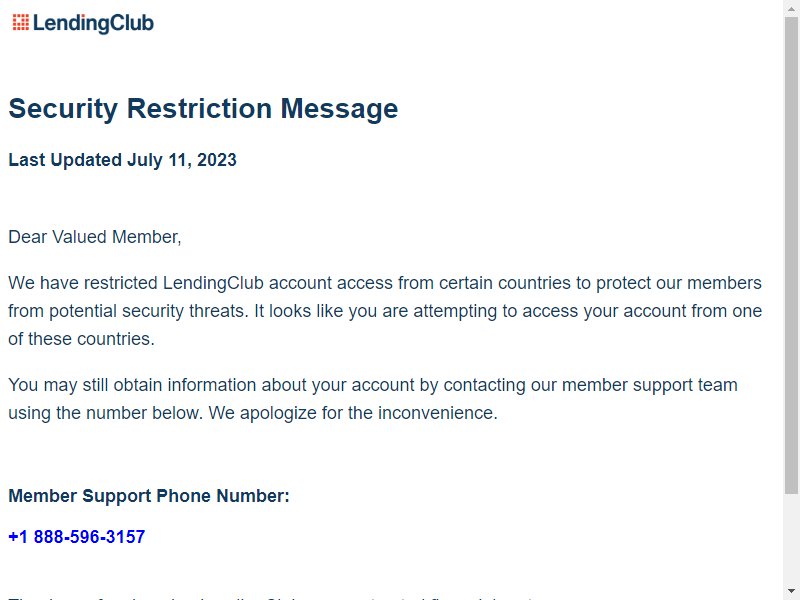Click the word "LendingClub" in the first paragraph
The image size is (800, 600).
pyautogui.click(x=213, y=283)
